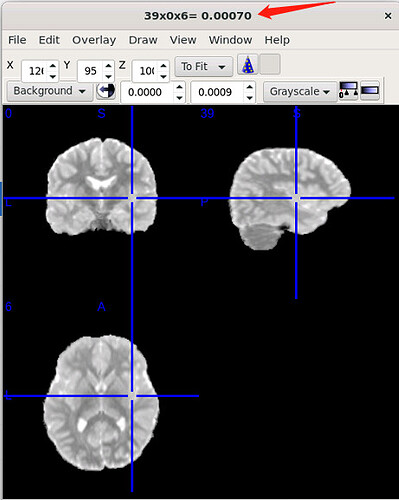399x500 pixels.
Task: Open the File menu
Action: point(17,40)
